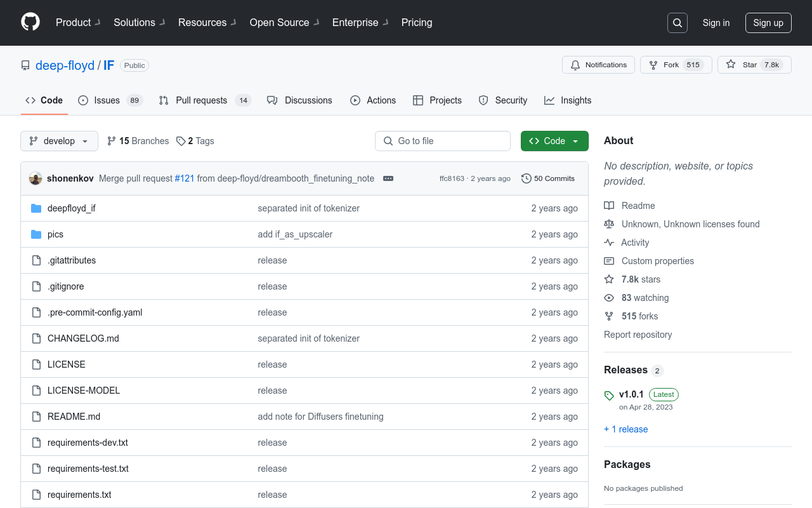This screenshot has height=508, width=812.
Task: Open .pre-commit-config.yaml file
Action: (95, 312)
